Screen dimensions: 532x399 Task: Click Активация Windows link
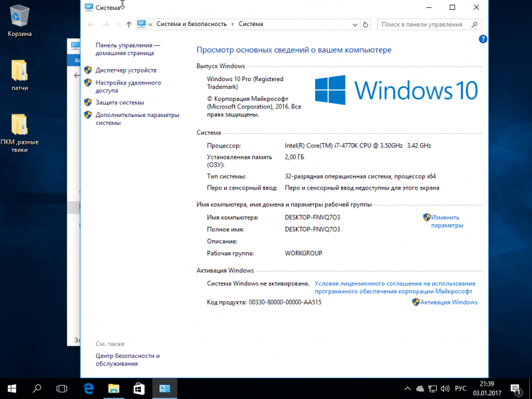448,303
